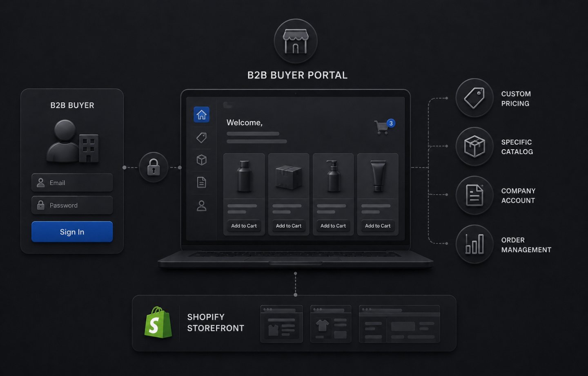Click the storefront icon above B2B Buyer Portal
Screen dimensions: 588x376
click(296, 41)
